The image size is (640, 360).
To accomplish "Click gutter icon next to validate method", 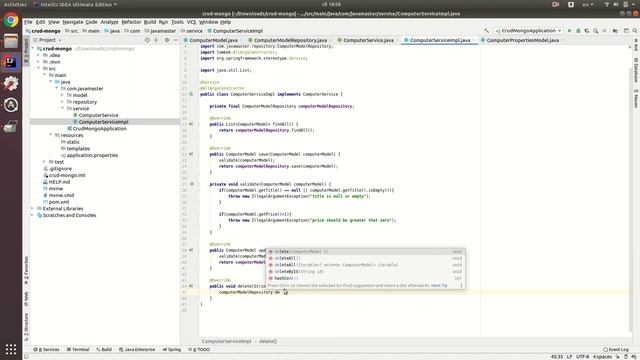I will (192, 184).
